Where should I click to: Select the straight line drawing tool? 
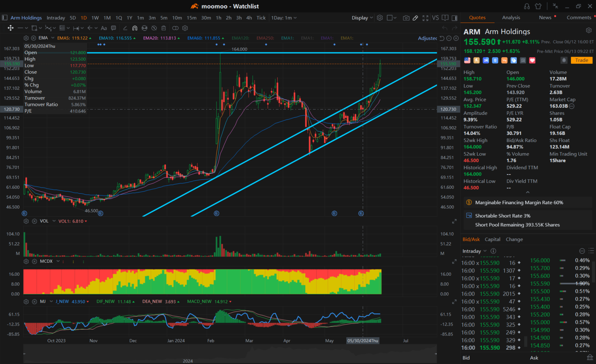20,28
